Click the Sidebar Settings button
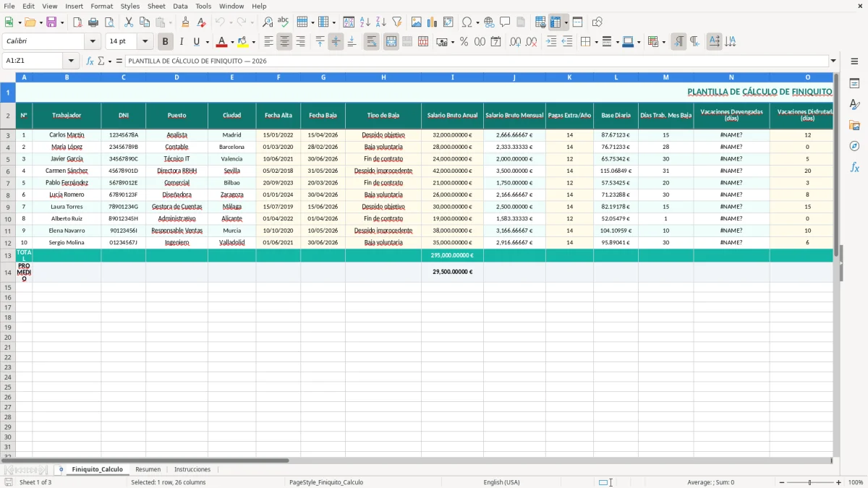The width and height of the screenshot is (868, 488). [x=854, y=61]
